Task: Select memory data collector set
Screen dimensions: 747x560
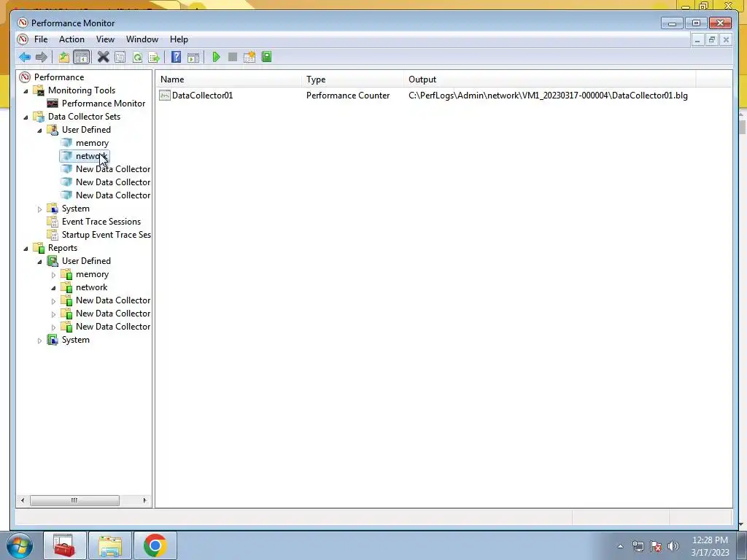Action: pyautogui.click(x=92, y=143)
